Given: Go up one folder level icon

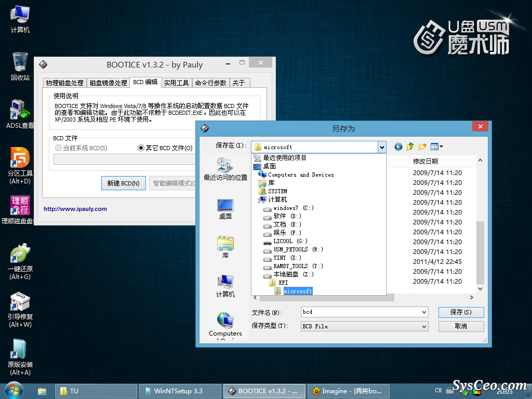Looking at the screenshot, I should tap(410, 147).
